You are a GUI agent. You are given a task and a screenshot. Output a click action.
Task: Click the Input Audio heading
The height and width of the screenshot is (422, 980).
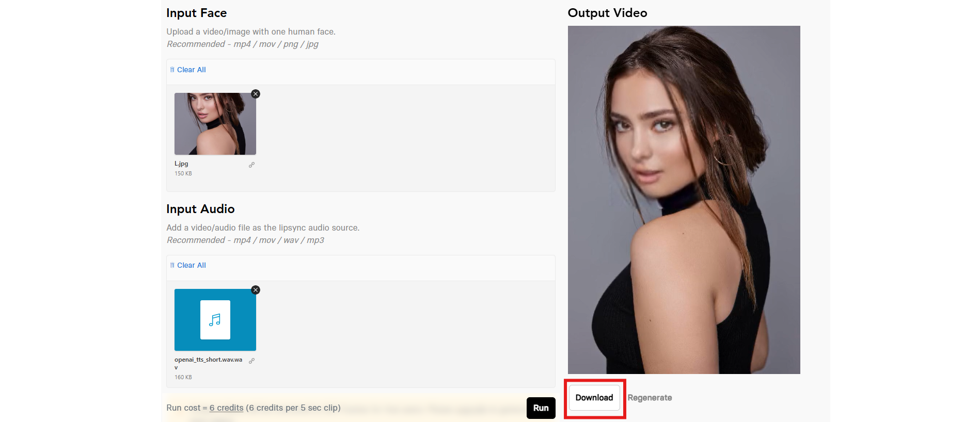click(200, 209)
